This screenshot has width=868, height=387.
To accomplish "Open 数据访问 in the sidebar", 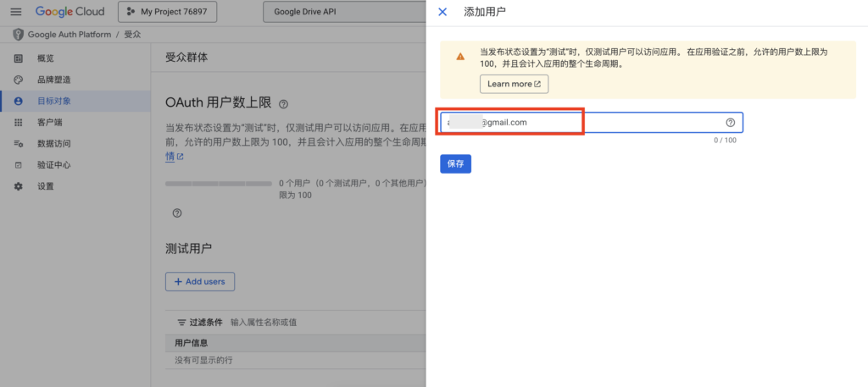I will coord(53,144).
